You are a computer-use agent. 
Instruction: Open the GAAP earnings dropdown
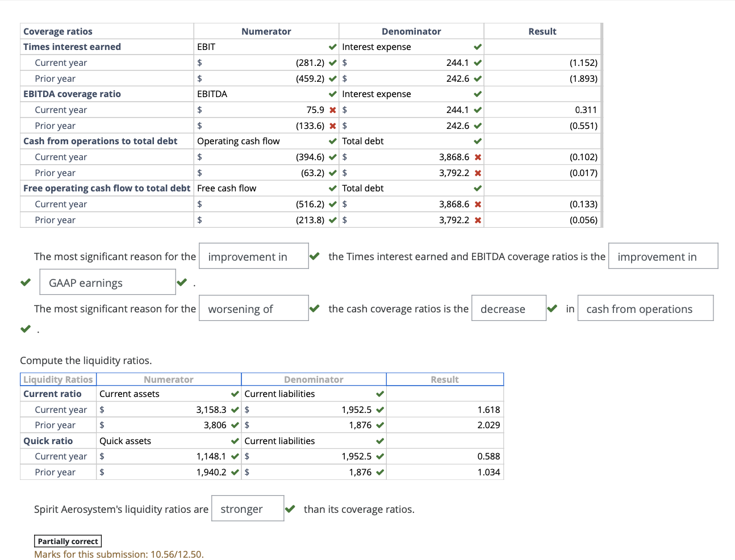(x=108, y=282)
